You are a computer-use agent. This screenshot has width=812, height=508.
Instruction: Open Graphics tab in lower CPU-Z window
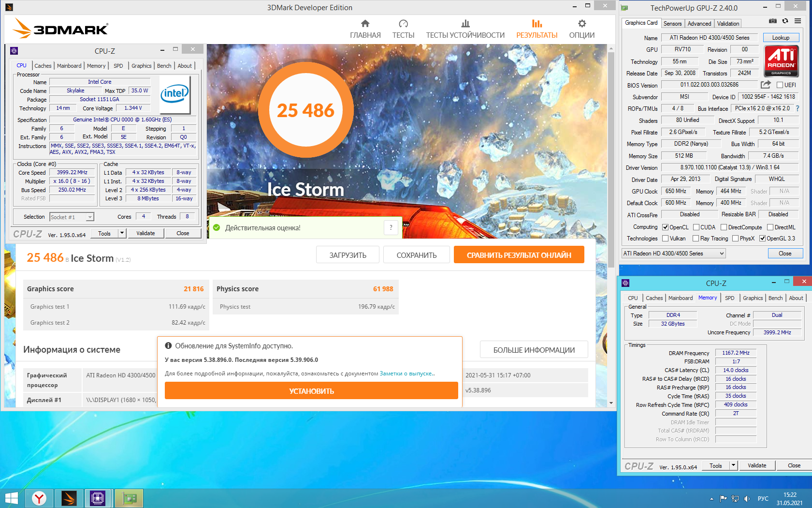tap(753, 298)
